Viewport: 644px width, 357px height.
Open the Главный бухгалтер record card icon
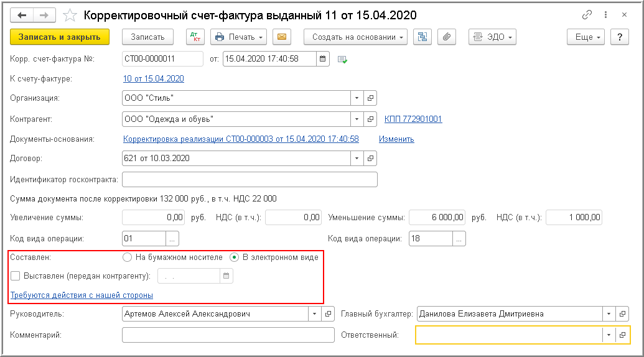coord(622,314)
